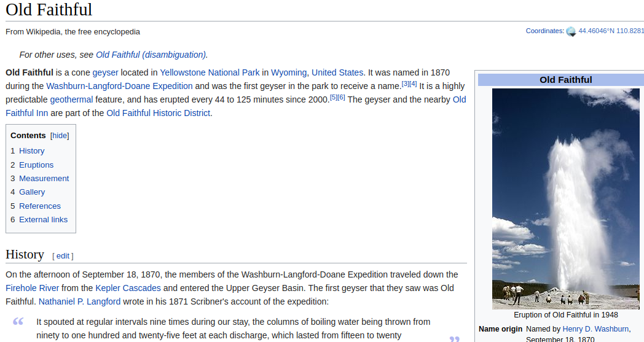
Task: Jump to Gallery in Contents
Action: (x=32, y=192)
